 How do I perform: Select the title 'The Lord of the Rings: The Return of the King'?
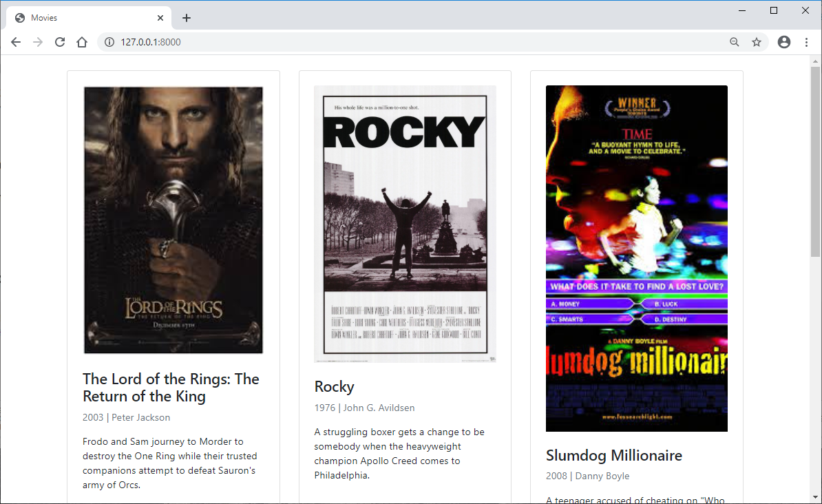pos(171,388)
